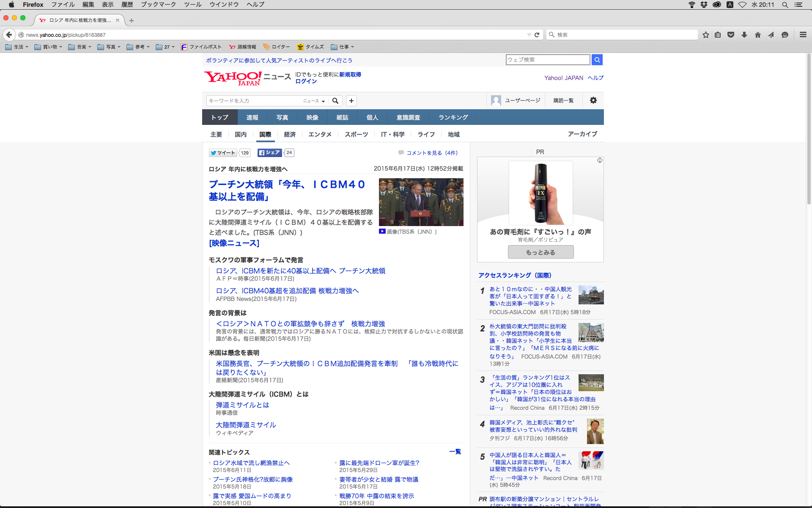The height and width of the screenshot is (508, 812).
Task: Click the もっとみる ad button
Action: pyautogui.click(x=540, y=252)
